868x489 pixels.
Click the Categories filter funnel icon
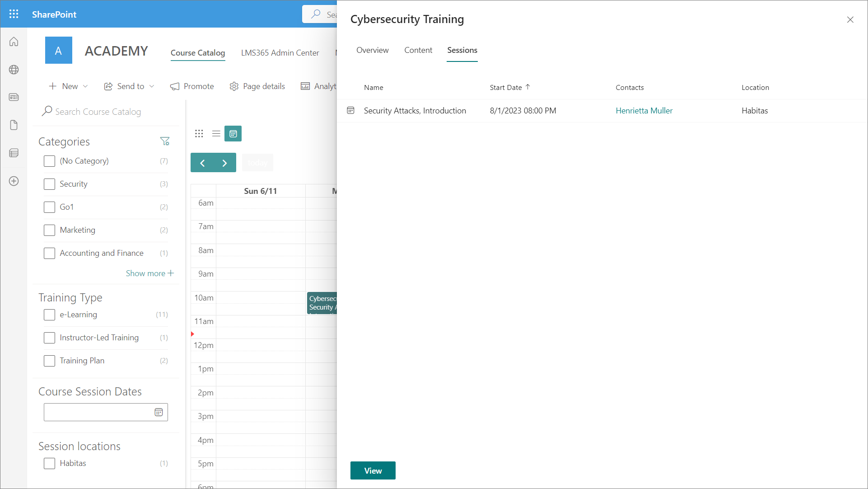pyautogui.click(x=165, y=141)
